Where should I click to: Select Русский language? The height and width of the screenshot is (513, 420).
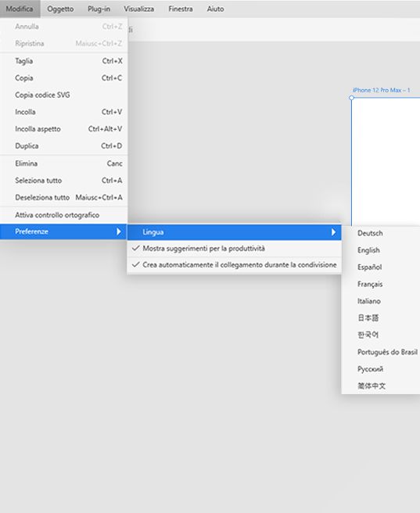381,369
